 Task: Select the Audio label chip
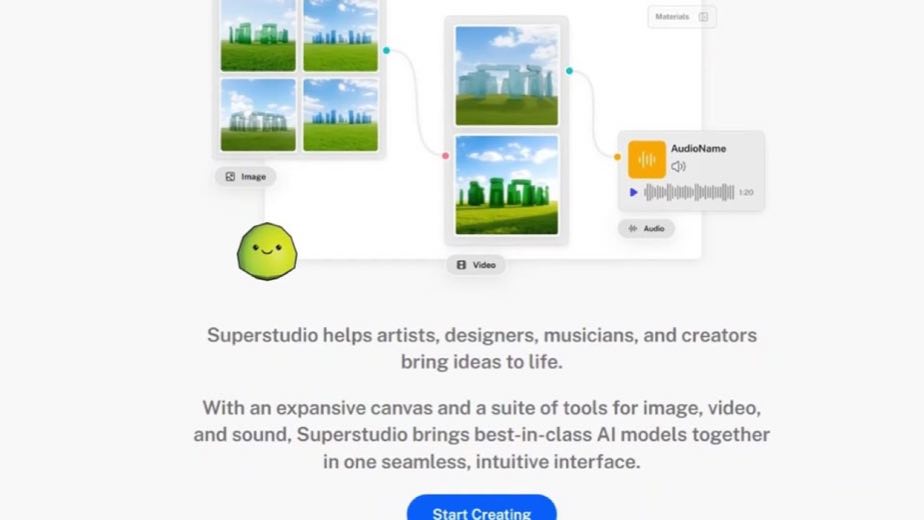(646, 228)
